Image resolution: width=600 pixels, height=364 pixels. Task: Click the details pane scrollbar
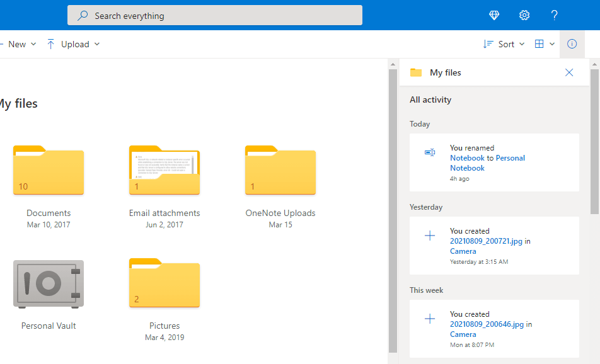click(x=594, y=142)
